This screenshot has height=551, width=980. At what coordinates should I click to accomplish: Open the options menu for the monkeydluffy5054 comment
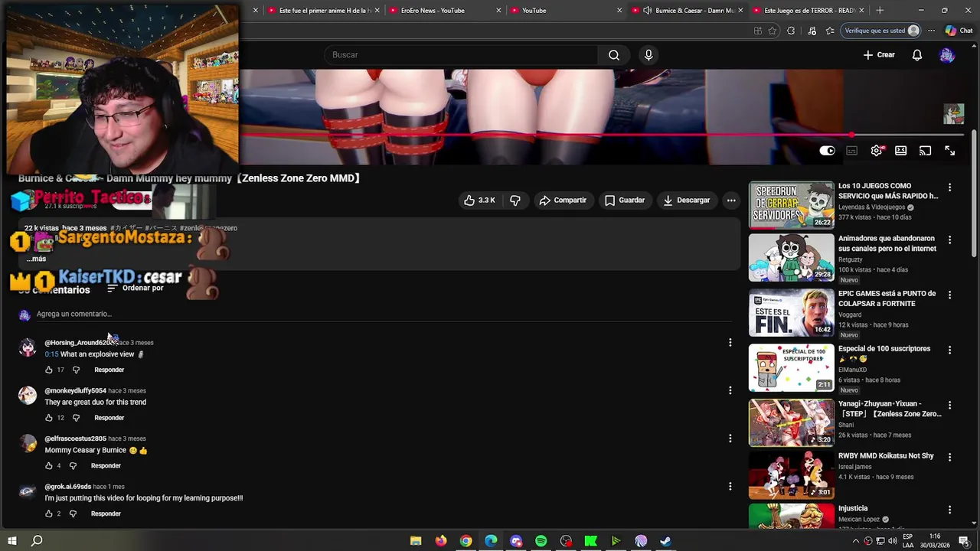[730, 390]
